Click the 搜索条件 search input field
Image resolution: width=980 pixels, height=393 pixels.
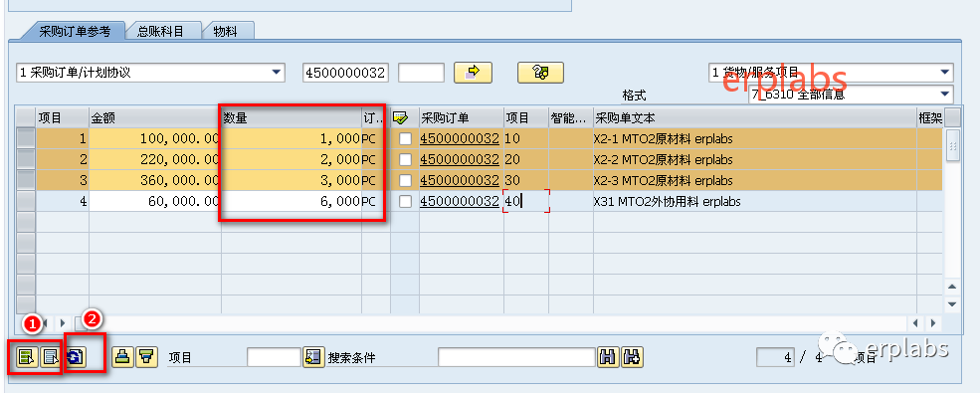[516, 357]
